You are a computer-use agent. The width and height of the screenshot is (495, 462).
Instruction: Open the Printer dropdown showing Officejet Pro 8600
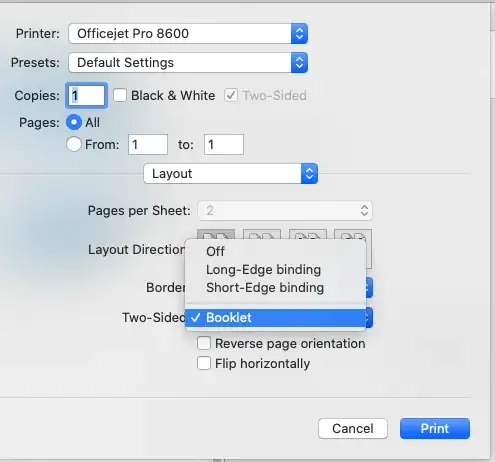[188, 33]
